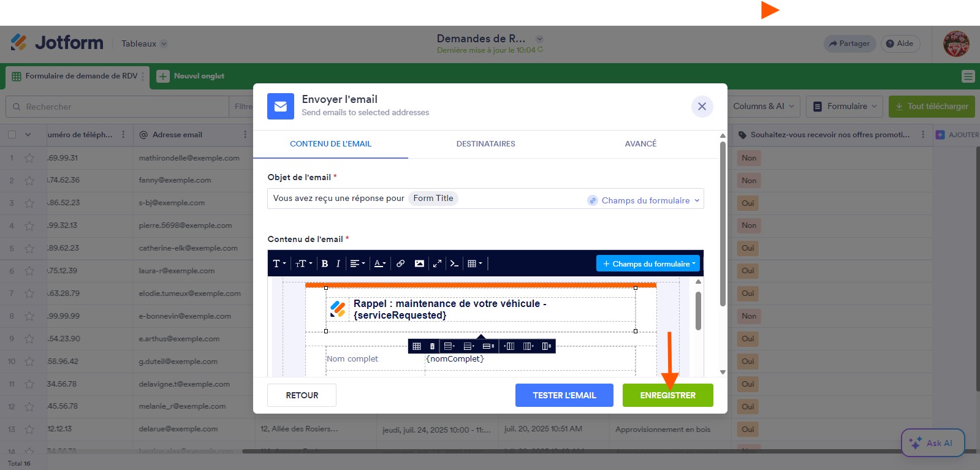
Task: Star row 1 mathirondelle@exemple.com
Action: (29, 158)
